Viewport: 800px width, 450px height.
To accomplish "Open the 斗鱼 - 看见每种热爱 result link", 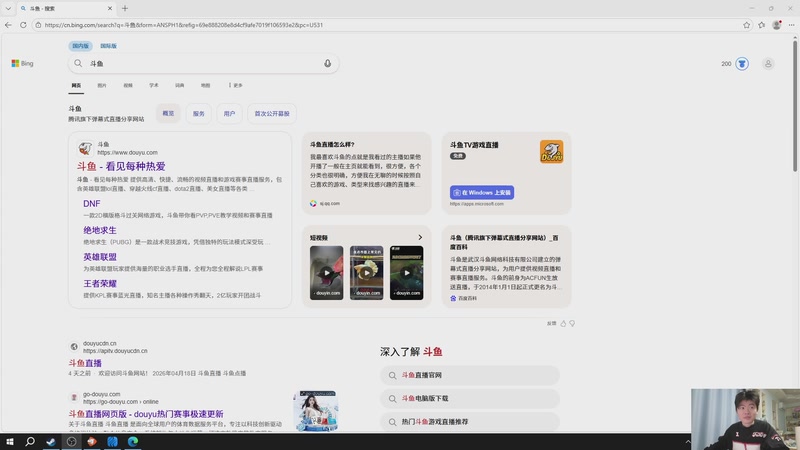I will pos(121,166).
